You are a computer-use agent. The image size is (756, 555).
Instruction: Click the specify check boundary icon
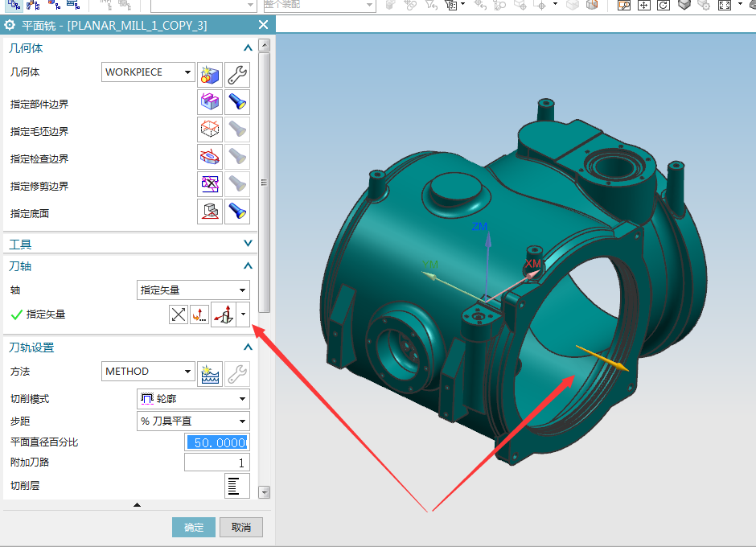point(210,157)
